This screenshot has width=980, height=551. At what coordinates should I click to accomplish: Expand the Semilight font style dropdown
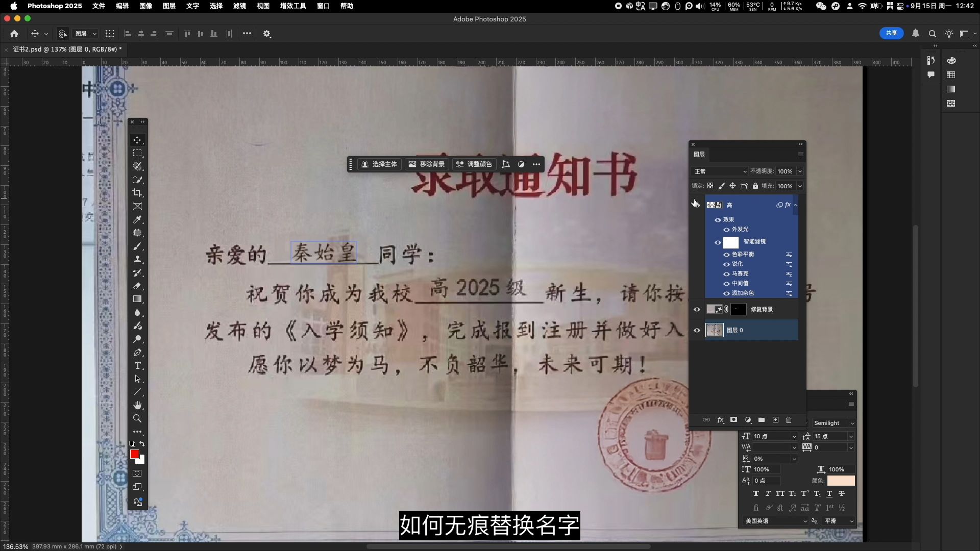[852, 423]
